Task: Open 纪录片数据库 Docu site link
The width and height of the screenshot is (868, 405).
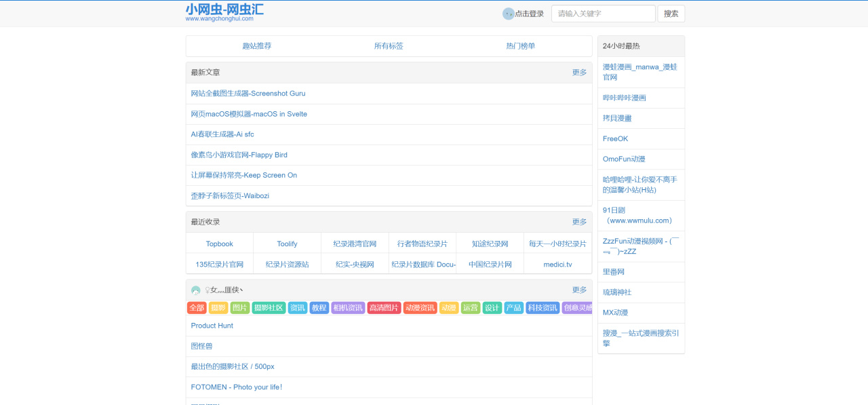Action: 422,264
